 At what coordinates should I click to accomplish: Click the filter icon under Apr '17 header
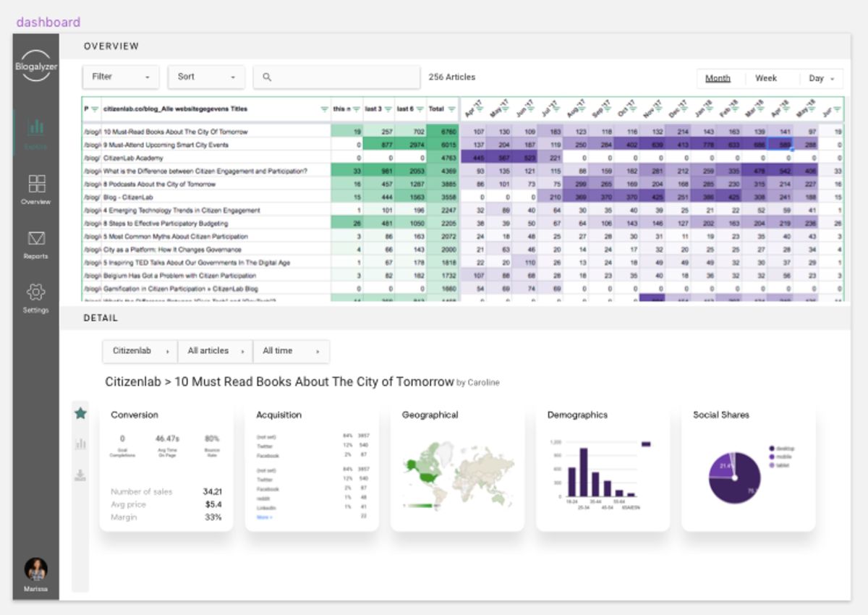478,111
